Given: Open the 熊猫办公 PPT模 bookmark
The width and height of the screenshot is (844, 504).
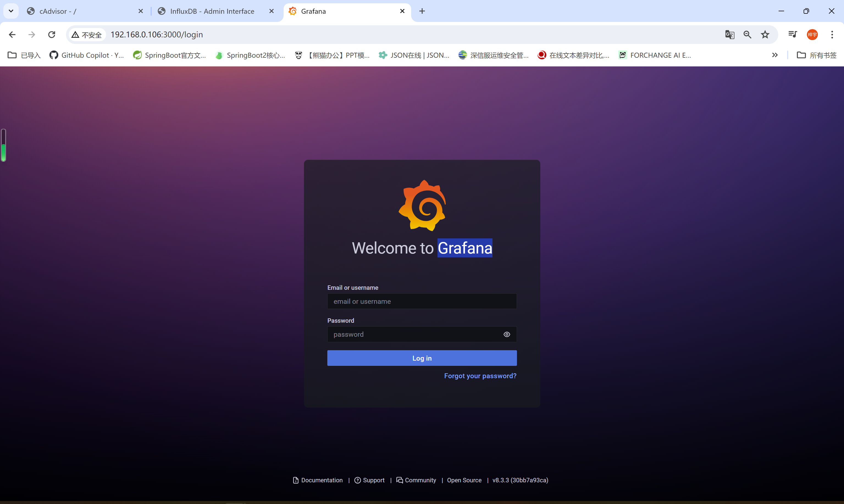Looking at the screenshot, I should click(x=332, y=55).
